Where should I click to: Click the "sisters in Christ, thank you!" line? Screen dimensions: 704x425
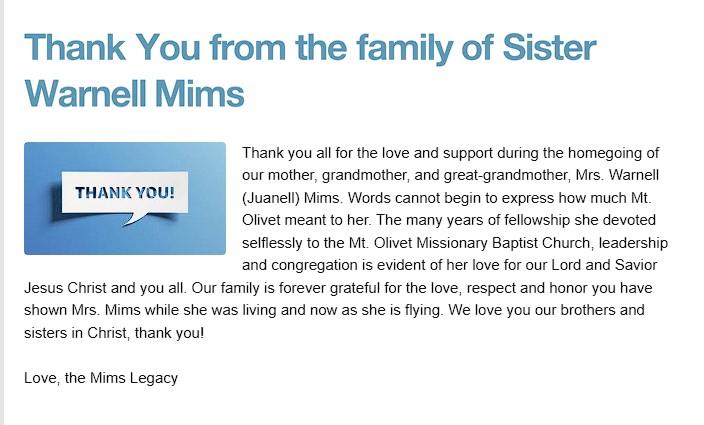113,332
